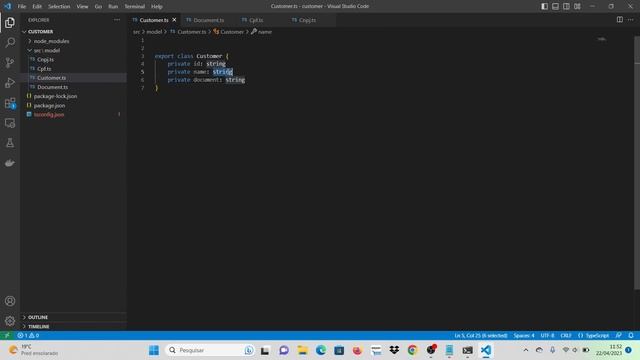This screenshot has width=640, height=360.
Task: Open Dropbox from the taskbar
Action: point(394,350)
